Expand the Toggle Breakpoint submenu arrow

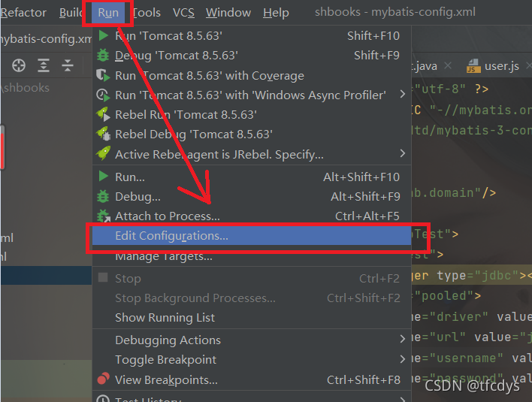(403, 359)
